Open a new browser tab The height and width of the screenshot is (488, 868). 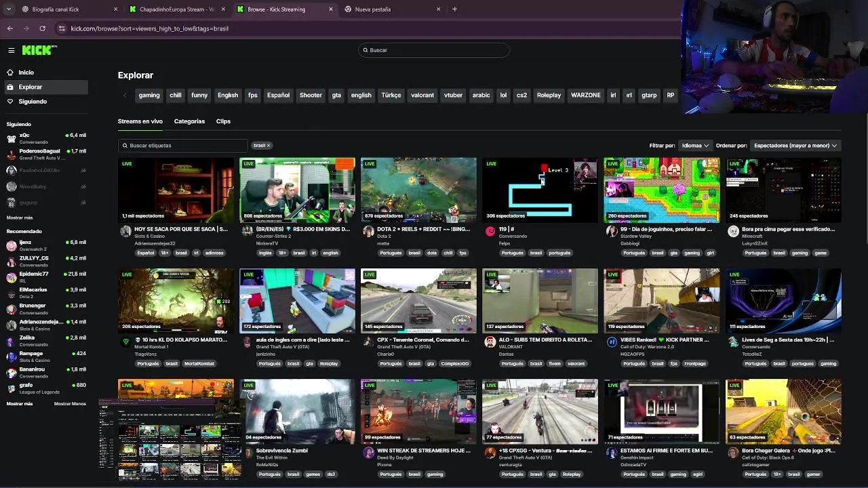[x=454, y=9]
